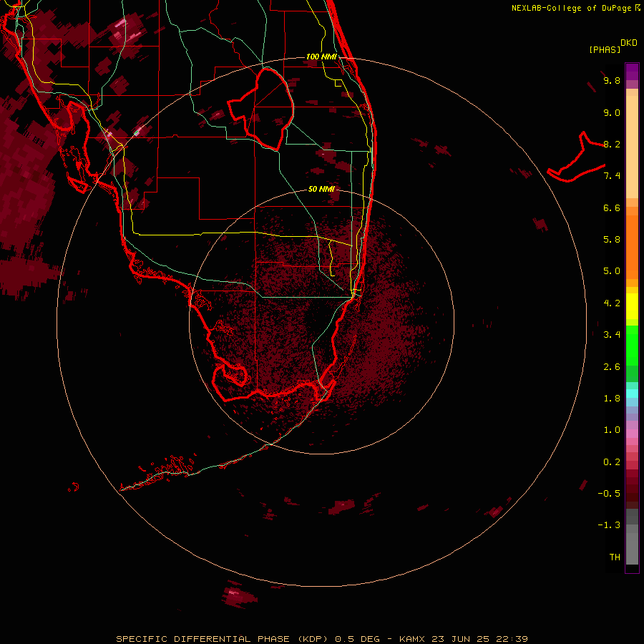Click the DKD unit label above colorbar
Viewport: 644px width, 644px height.
coord(629,43)
